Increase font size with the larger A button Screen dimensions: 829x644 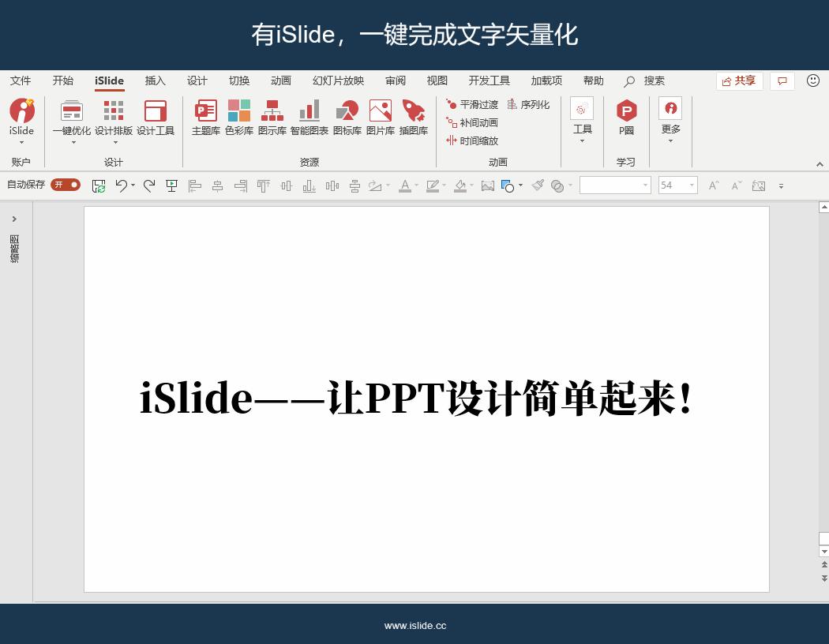point(714,185)
